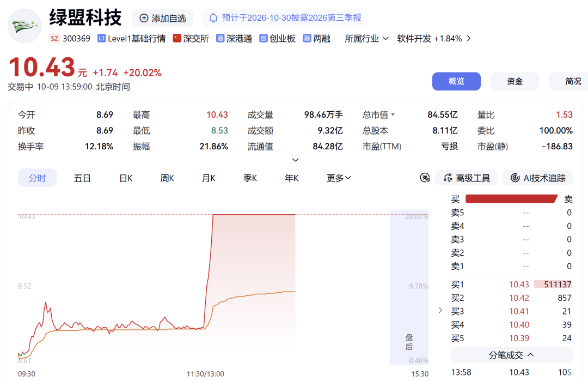
Task: Switch to 五日 chart tab
Action: pyautogui.click(x=82, y=178)
